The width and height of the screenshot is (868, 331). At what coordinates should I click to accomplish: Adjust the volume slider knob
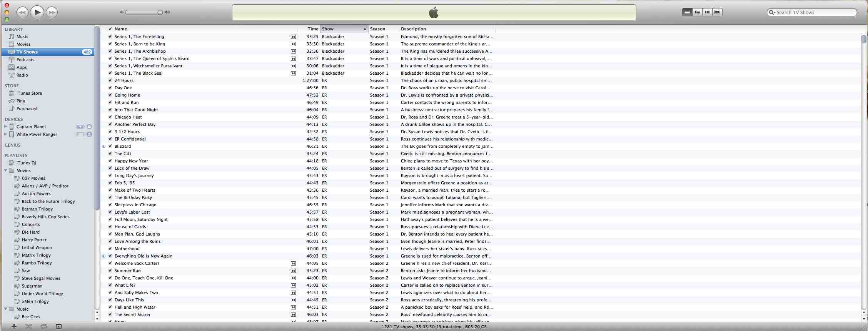[x=160, y=12]
